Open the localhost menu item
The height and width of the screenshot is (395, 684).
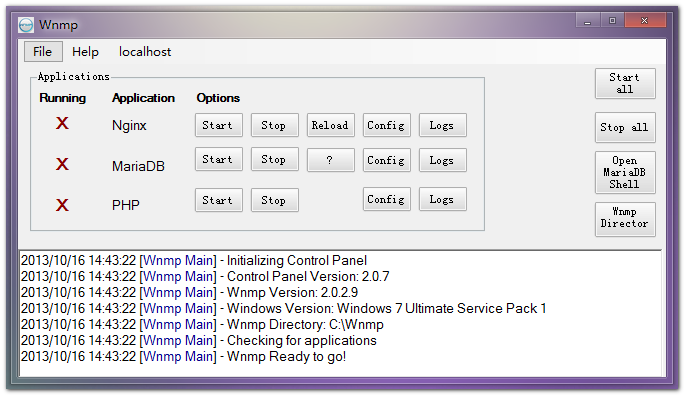point(145,52)
